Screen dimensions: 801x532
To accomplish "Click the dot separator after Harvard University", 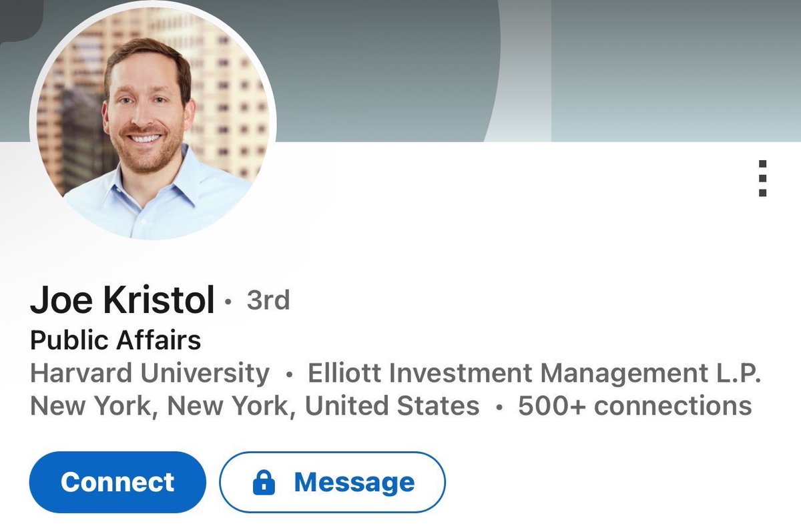I will click(289, 374).
